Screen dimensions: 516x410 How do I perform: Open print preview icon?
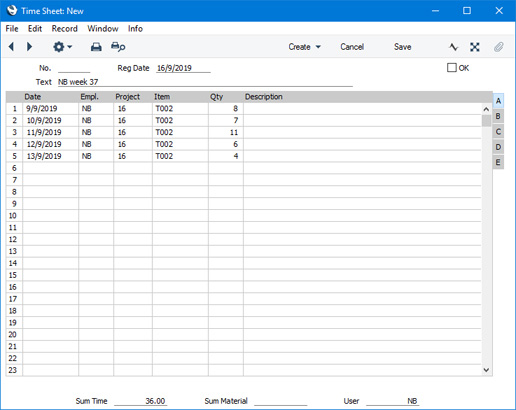point(118,47)
